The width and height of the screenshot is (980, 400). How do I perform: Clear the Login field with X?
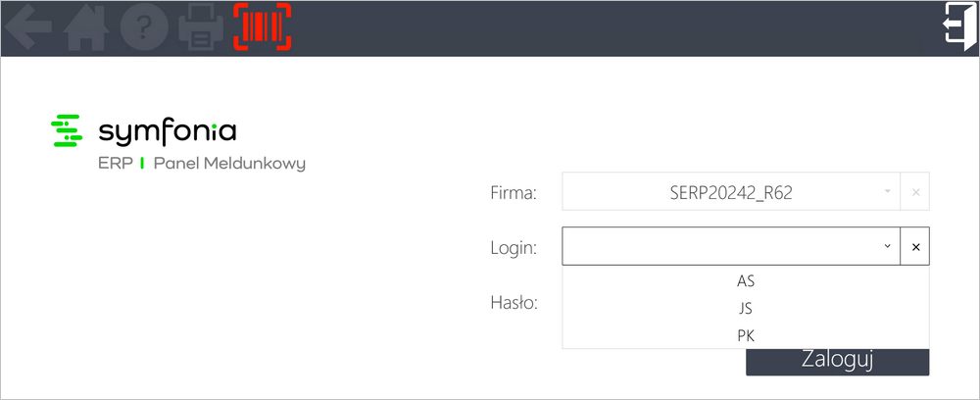point(915,246)
